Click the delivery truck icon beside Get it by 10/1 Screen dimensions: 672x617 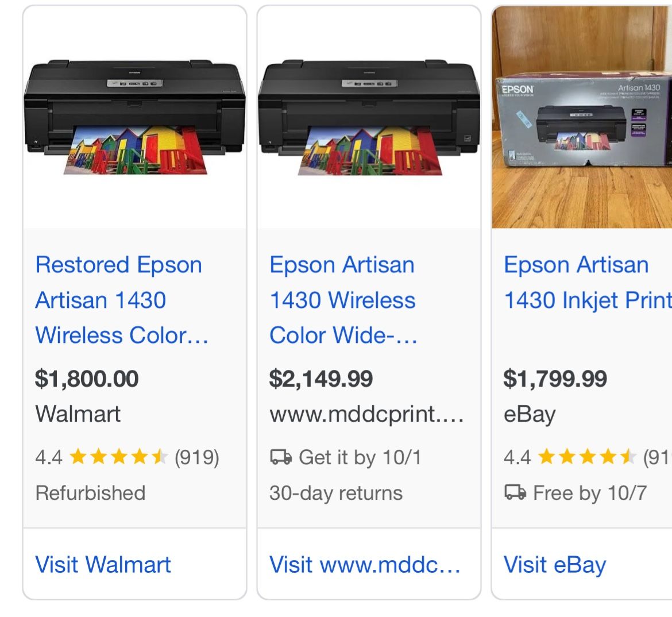tap(280, 457)
